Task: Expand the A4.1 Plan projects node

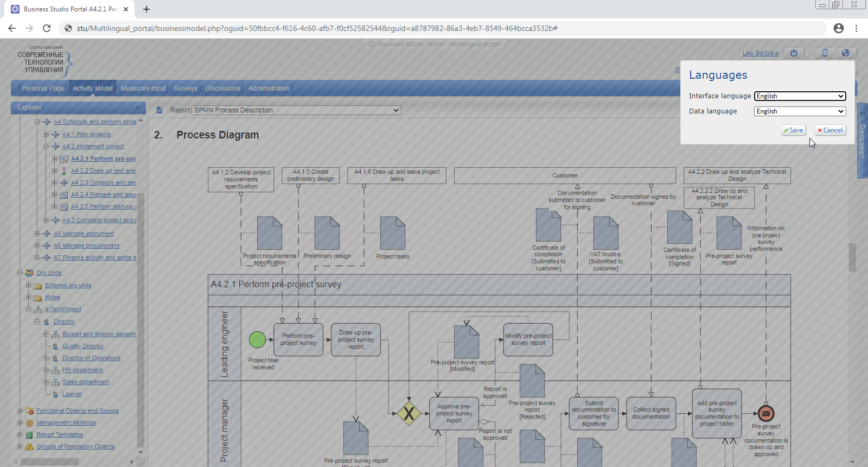Action: pyautogui.click(x=46, y=134)
